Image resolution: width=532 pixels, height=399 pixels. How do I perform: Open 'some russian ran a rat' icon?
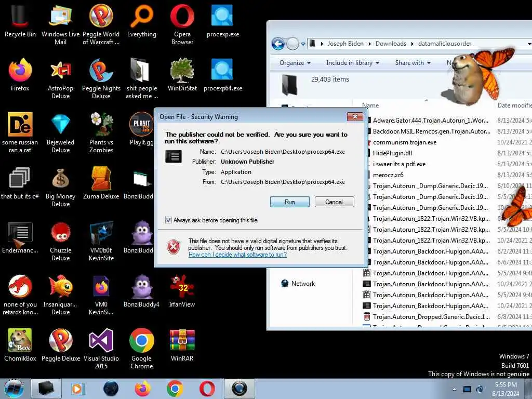[20, 132]
